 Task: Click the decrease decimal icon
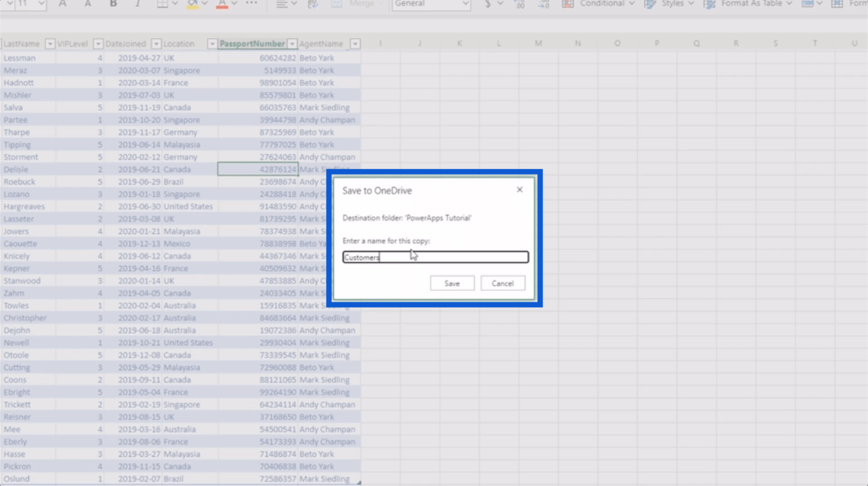(x=544, y=4)
